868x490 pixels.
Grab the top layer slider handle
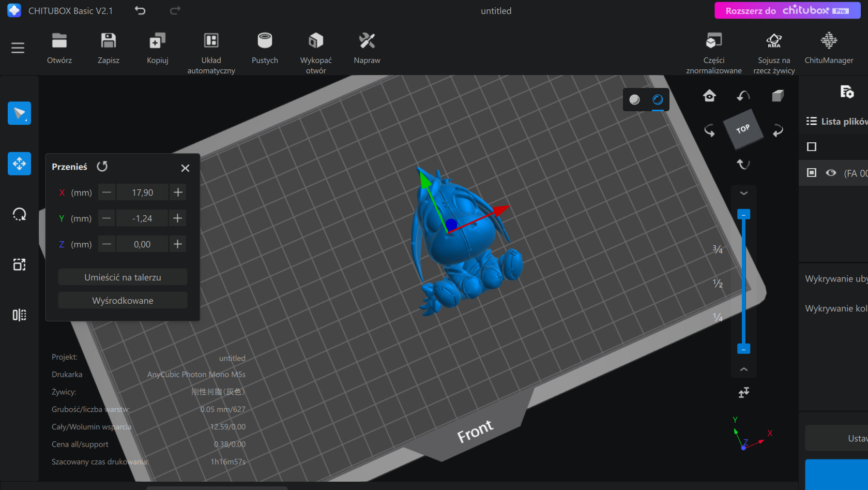[x=743, y=214]
